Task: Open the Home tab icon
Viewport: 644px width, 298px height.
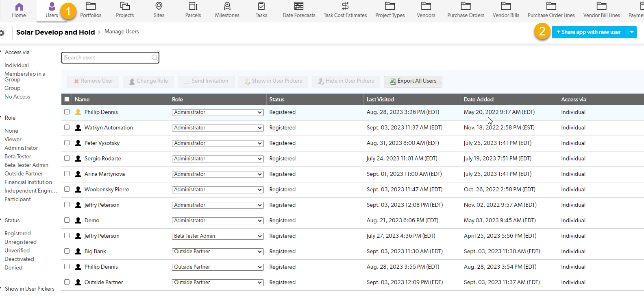Action: pos(19,7)
